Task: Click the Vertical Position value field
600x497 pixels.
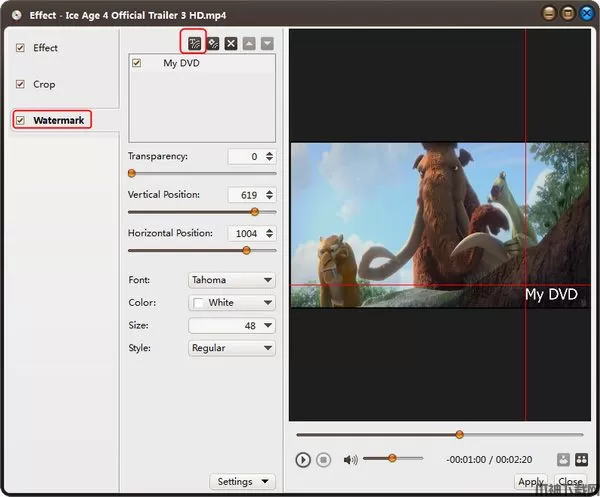Action: tap(243, 195)
